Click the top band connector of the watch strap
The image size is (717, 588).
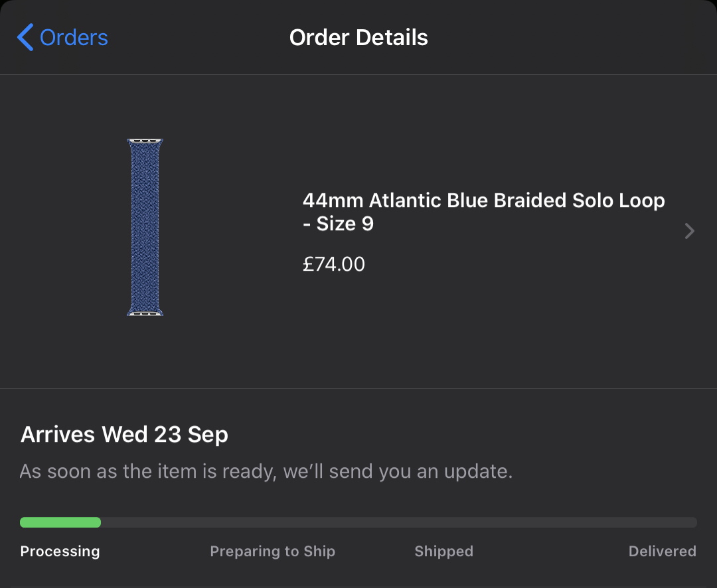[x=145, y=141]
